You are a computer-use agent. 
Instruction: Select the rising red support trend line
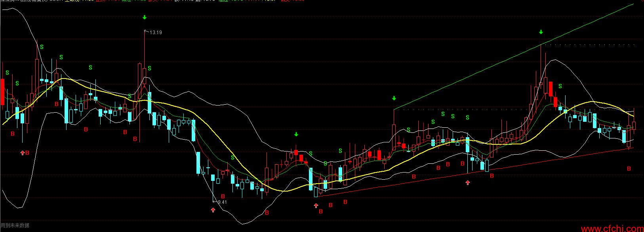click(475, 172)
